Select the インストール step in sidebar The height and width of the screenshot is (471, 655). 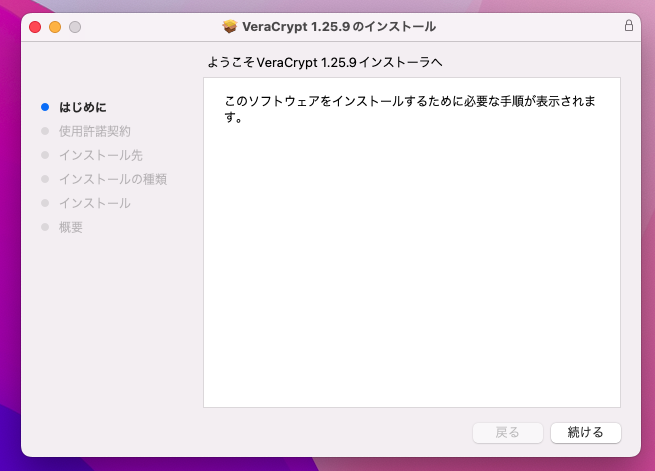pos(94,203)
